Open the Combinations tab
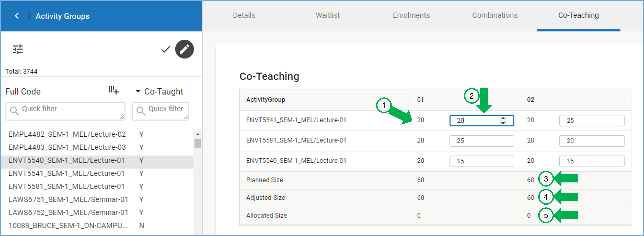Image resolution: width=644 pixels, height=236 pixels. (495, 15)
